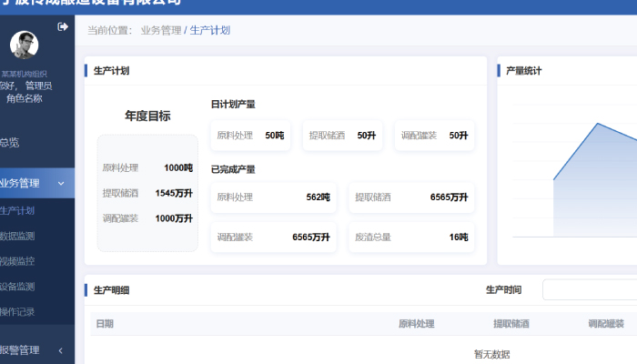637x364 pixels.
Task: Open 生产计划 submenu item
Action: point(17,211)
